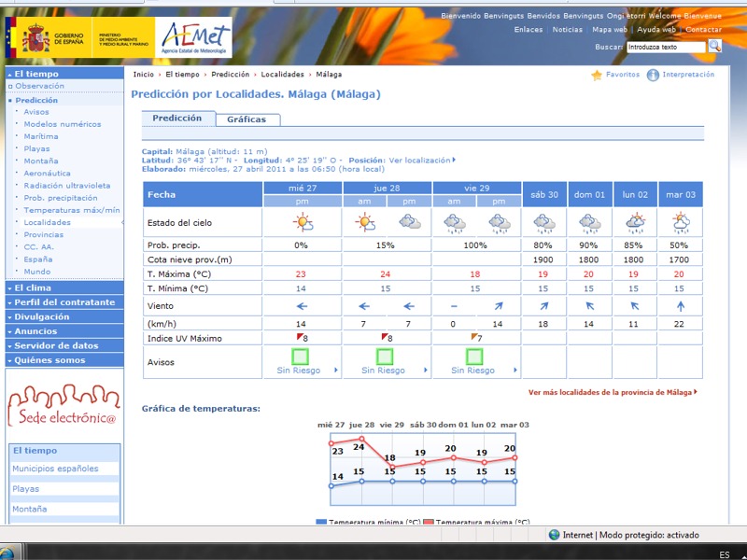Click the Sede electrónica banner image
Image resolution: width=747 pixels, height=560 pixels.
tap(63, 407)
